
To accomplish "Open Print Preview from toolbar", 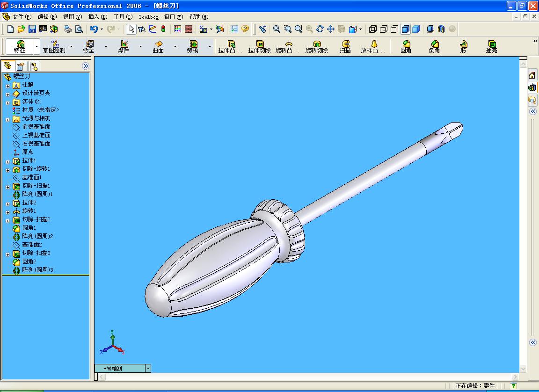I will coord(79,29).
